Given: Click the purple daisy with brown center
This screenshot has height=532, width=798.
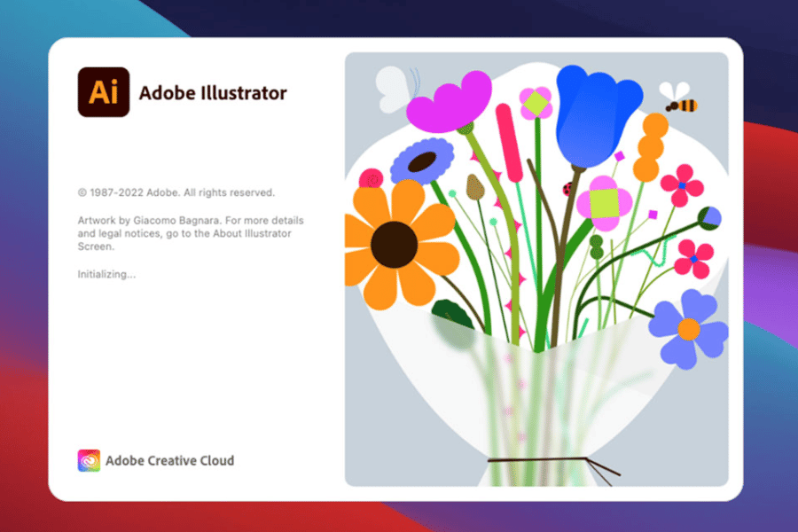Looking at the screenshot, I should [423, 161].
